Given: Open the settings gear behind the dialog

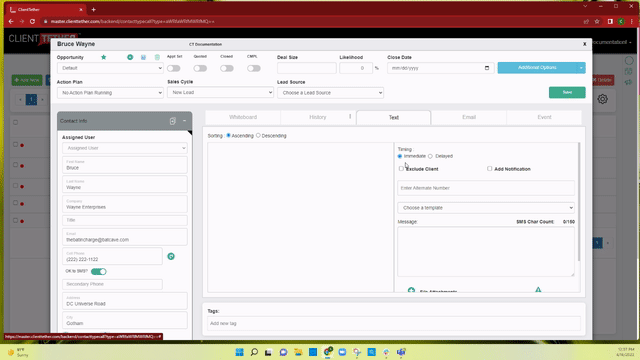Looking at the screenshot, I should coord(602,99).
